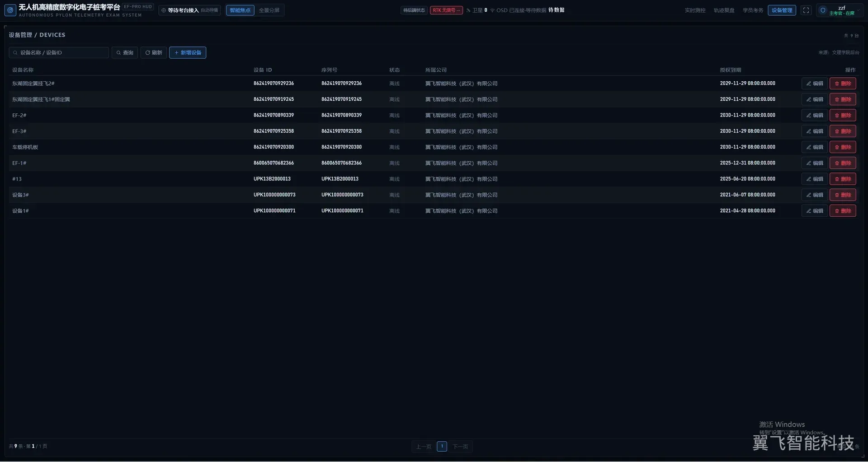The height and width of the screenshot is (462, 868).
Task: Delete the 设备1# device row
Action: (x=843, y=211)
